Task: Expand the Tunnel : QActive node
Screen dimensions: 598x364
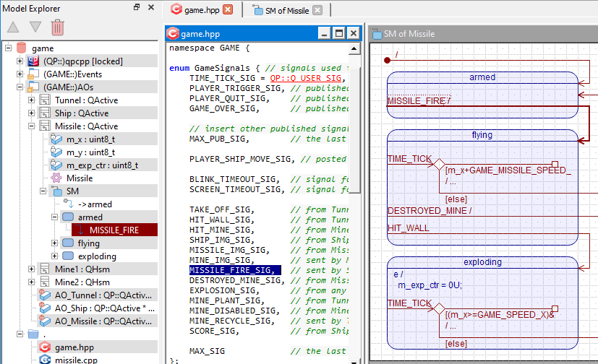Action: 32,100
